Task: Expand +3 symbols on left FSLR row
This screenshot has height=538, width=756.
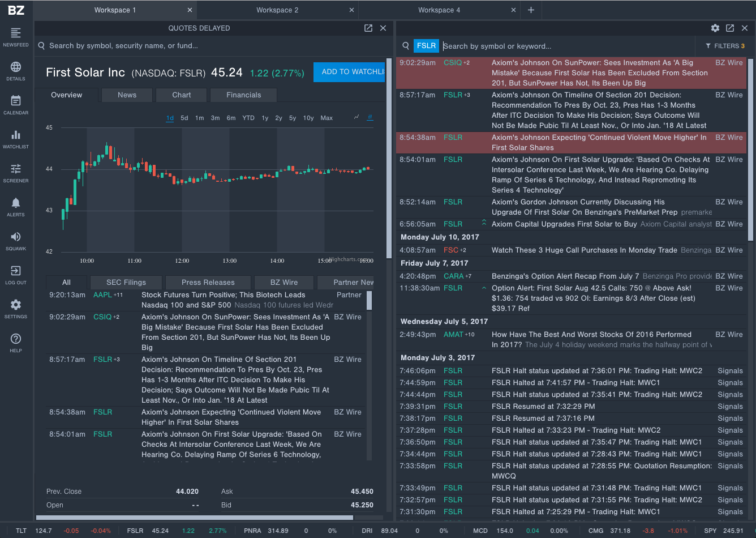Action: point(116,360)
